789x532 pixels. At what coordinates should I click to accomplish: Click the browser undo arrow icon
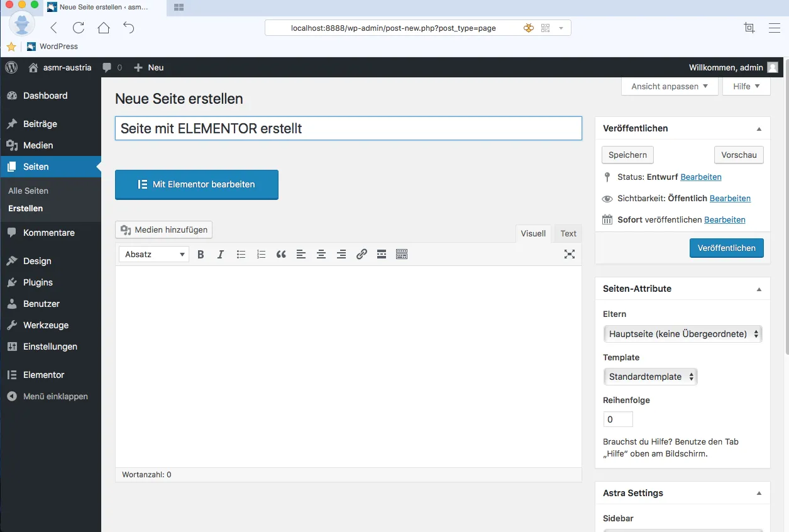coord(129,28)
